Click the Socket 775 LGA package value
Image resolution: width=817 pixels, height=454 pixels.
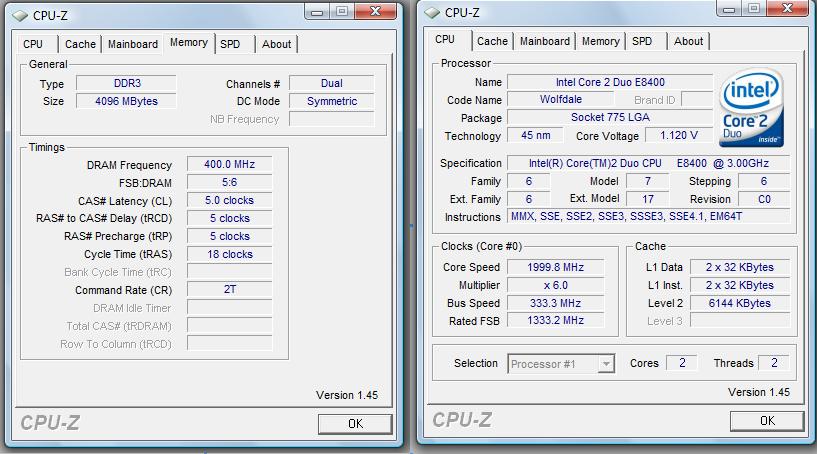click(610, 117)
